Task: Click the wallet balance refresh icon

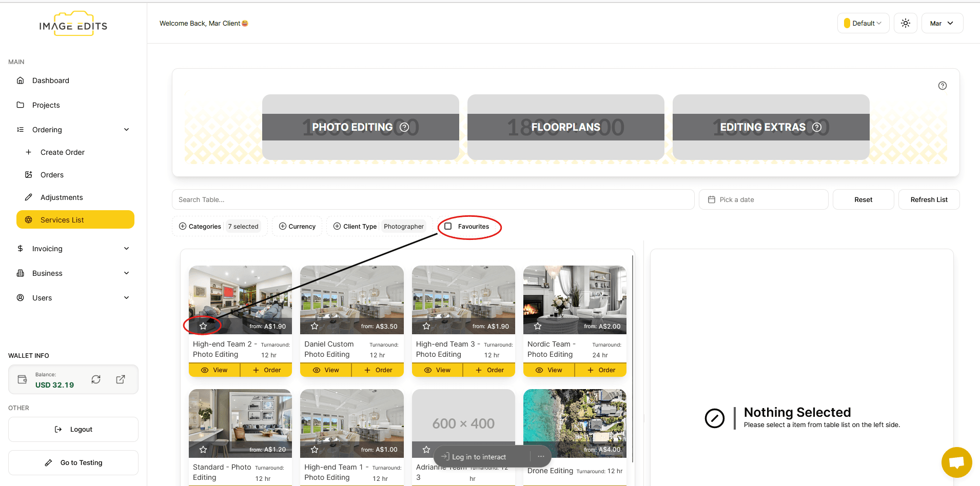Action: click(x=96, y=379)
